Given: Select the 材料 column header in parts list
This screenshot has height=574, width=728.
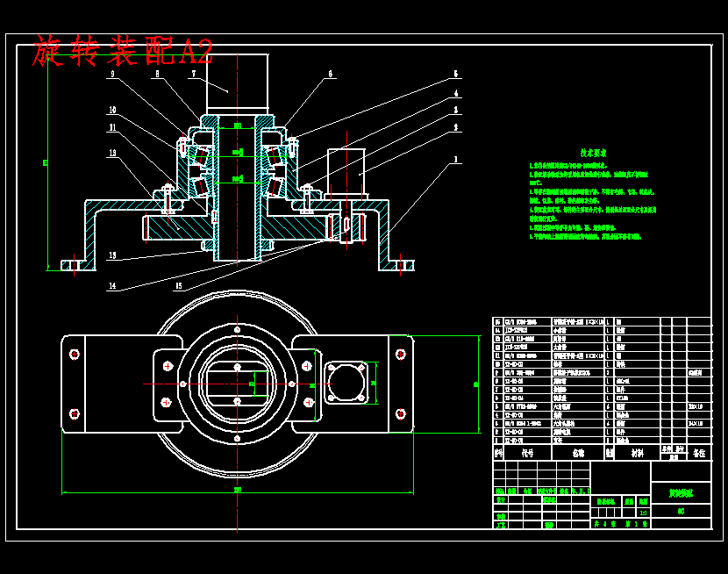Looking at the screenshot, I should [638, 453].
